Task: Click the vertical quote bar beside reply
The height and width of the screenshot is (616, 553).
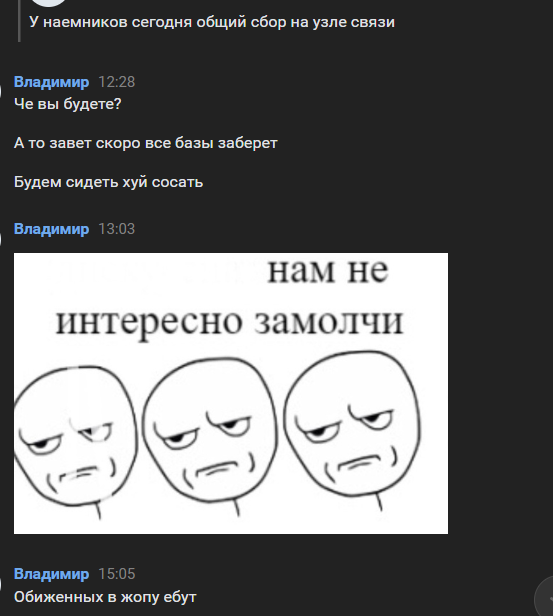Action: click(x=19, y=20)
